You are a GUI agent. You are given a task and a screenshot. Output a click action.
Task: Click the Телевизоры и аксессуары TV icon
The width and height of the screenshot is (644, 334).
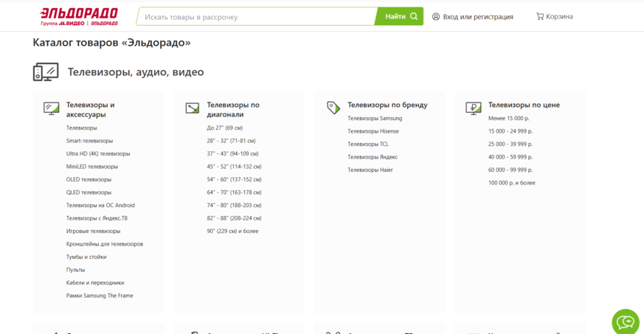click(x=52, y=108)
